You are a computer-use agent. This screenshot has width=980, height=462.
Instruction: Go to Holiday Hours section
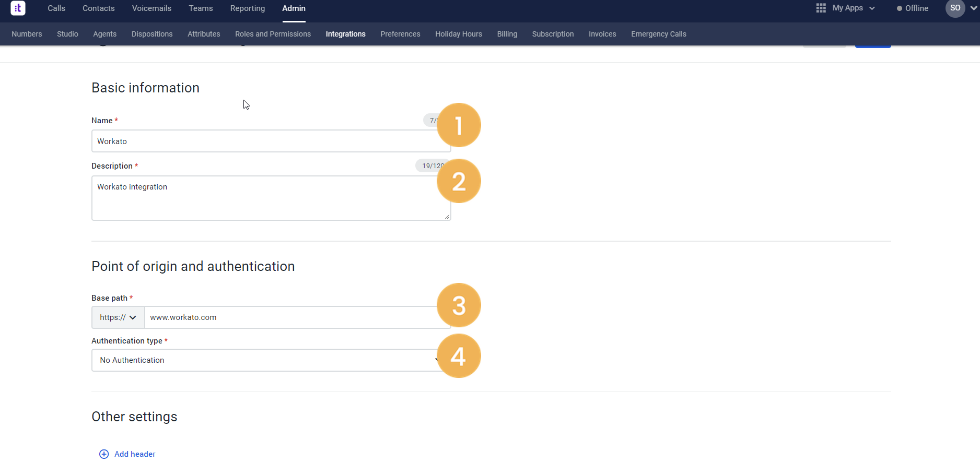coord(459,34)
